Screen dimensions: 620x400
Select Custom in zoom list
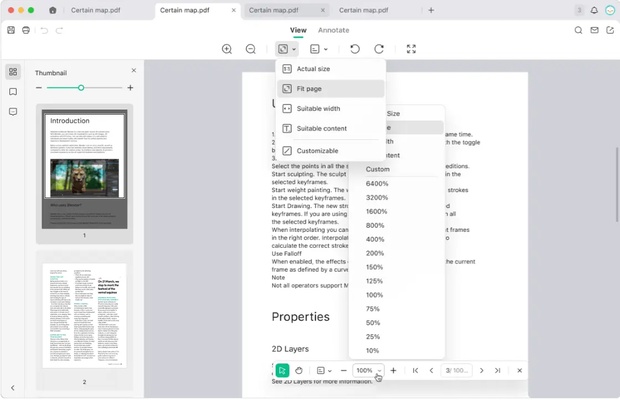(x=378, y=169)
